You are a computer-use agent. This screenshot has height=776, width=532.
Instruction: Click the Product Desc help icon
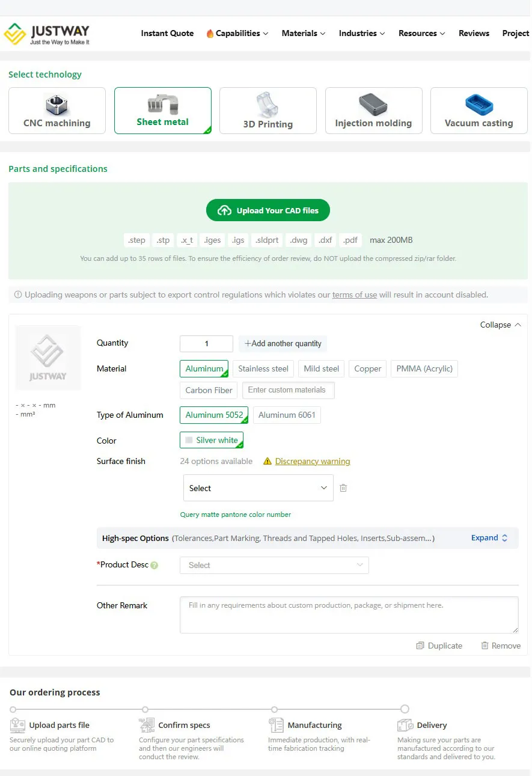click(x=154, y=565)
